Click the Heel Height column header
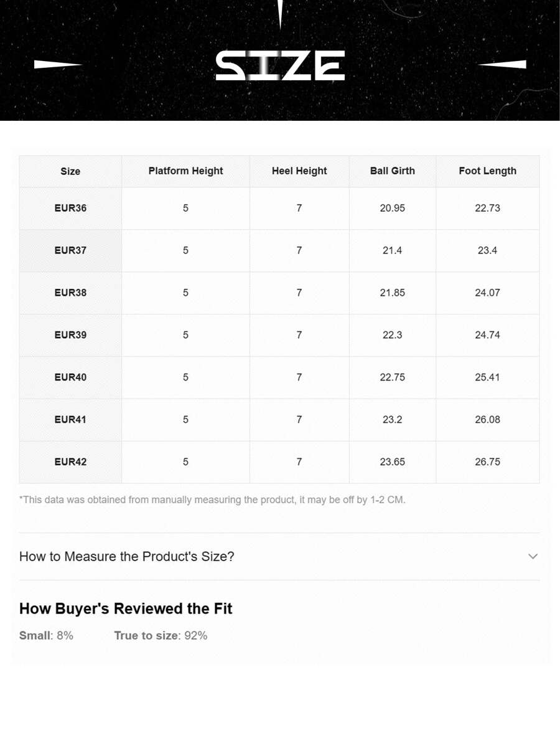The width and height of the screenshot is (560, 746). (299, 171)
